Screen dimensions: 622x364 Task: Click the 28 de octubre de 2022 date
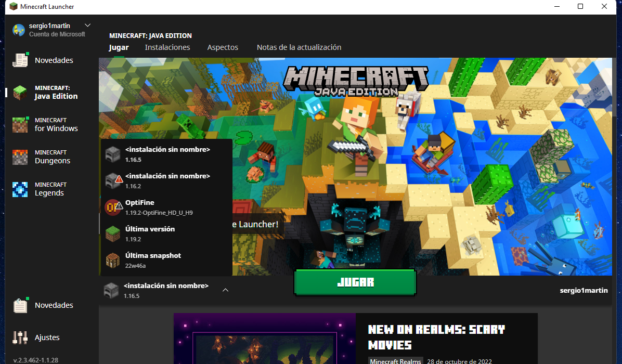click(x=459, y=361)
